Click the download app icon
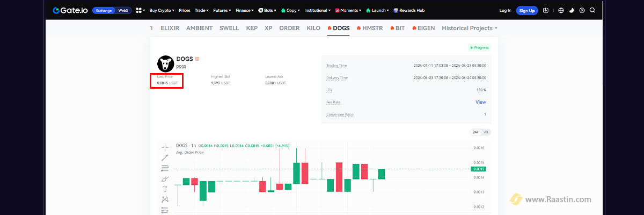Screen dimensions: 644x215 point(546,10)
